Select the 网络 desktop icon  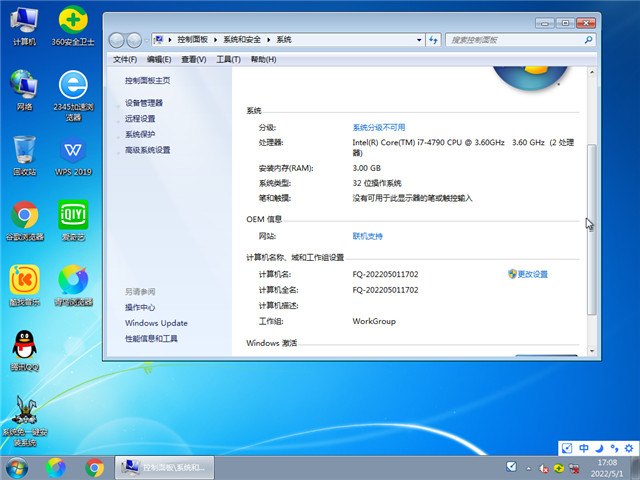point(24,91)
